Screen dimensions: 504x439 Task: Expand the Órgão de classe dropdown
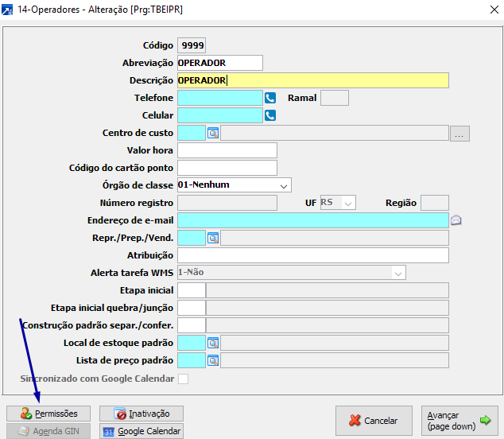pos(285,185)
